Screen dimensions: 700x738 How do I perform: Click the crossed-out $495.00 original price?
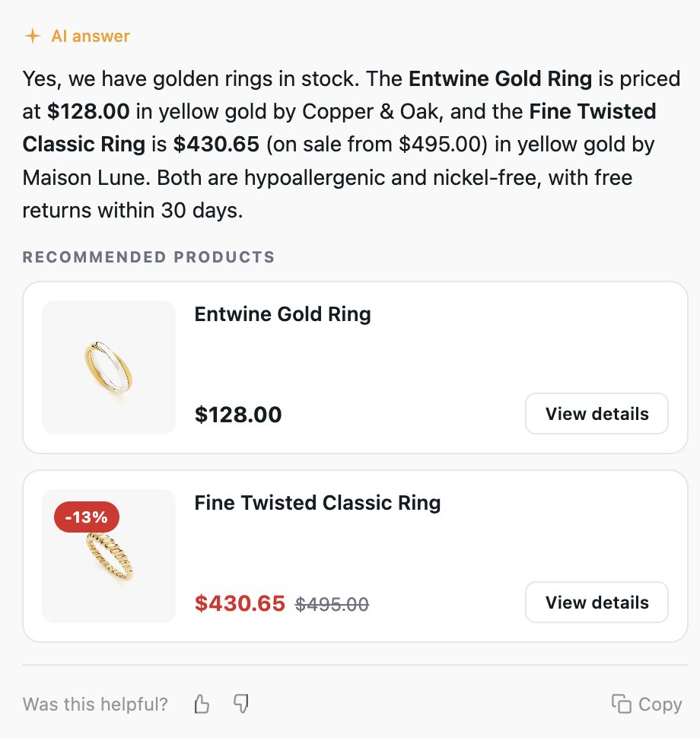click(332, 604)
